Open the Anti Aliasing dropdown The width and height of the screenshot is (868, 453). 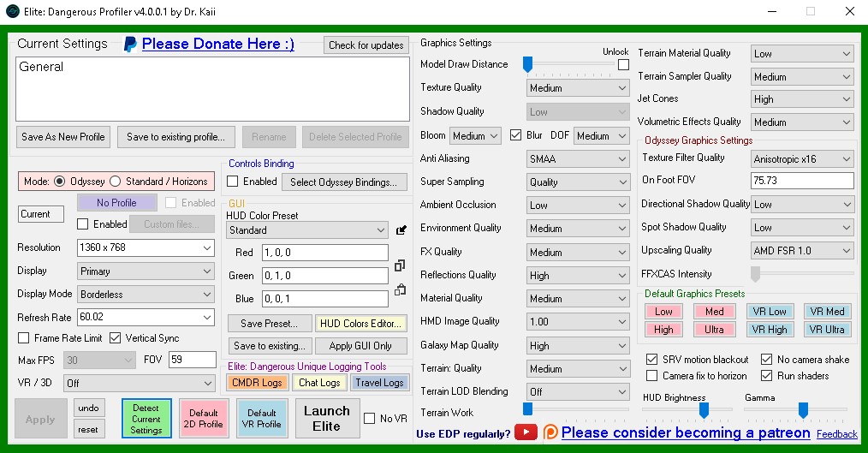[x=578, y=159]
